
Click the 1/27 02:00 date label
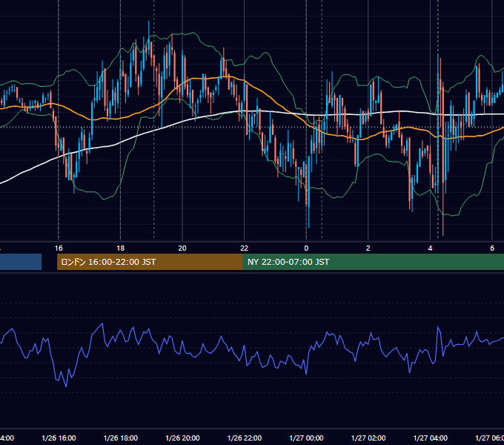pyautogui.click(x=368, y=438)
